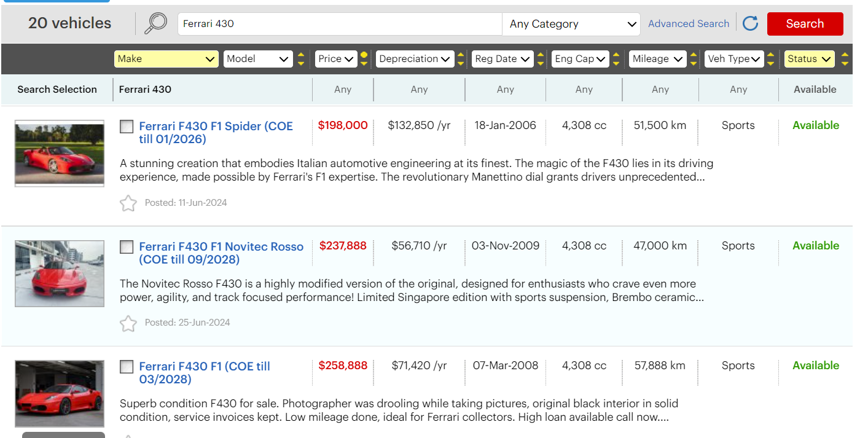Open the Depreciation filter dropdown
The image size is (868, 438).
415,59
